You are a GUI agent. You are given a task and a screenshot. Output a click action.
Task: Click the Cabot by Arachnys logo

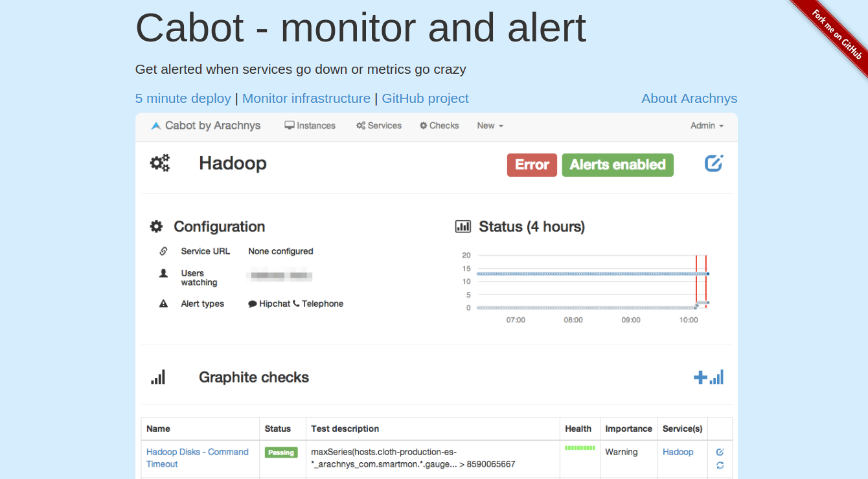tap(205, 126)
